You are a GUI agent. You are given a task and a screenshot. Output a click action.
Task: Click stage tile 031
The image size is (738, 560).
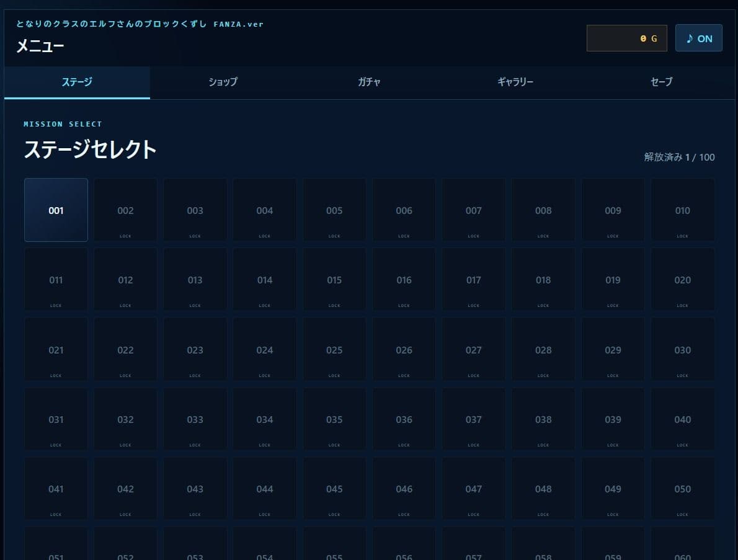coord(56,419)
